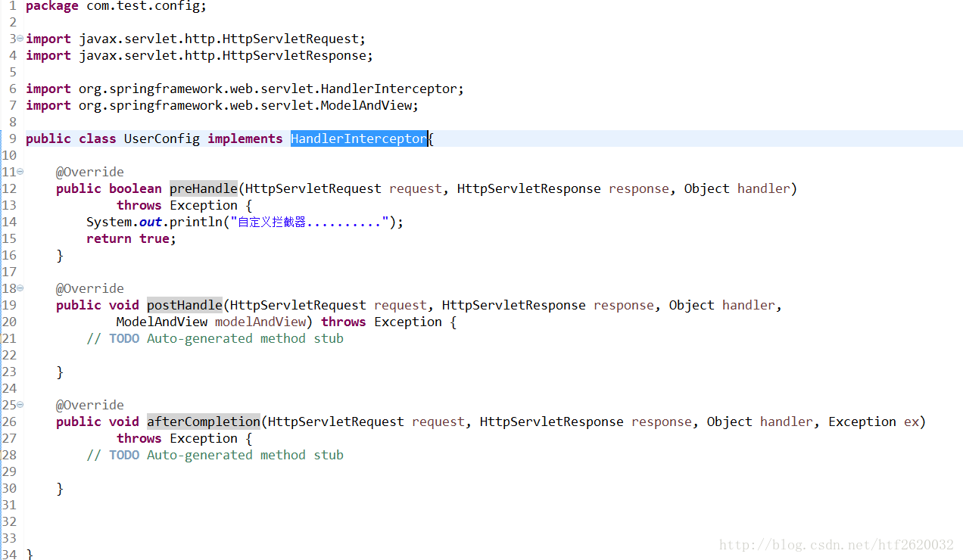
Task: Collapse the preHandle method fold marker
Action: pos(20,172)
